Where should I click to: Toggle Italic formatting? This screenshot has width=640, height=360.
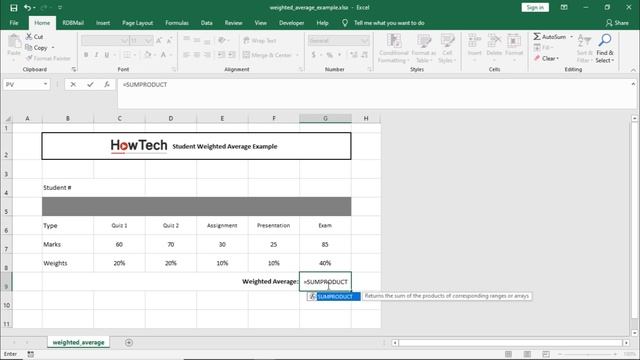pyautogui.click(x=96, y=55)
